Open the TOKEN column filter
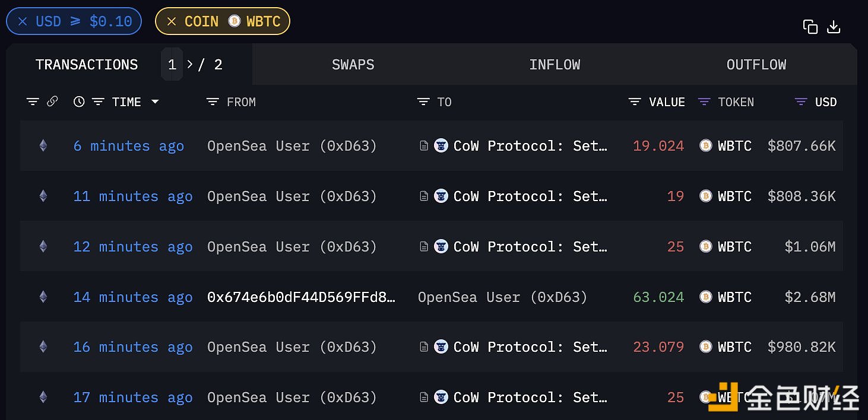 click(x=704, y=102)
